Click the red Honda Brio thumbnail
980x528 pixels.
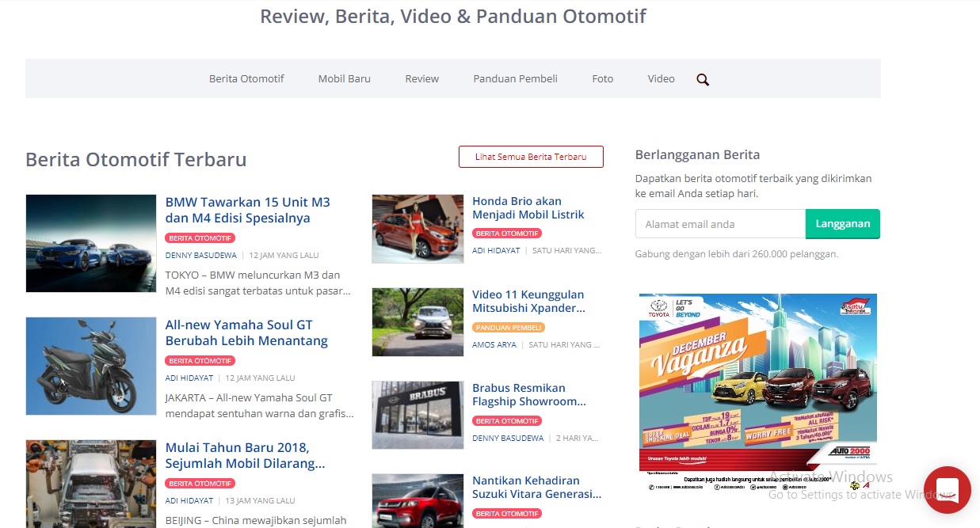(x=418, y=229)
